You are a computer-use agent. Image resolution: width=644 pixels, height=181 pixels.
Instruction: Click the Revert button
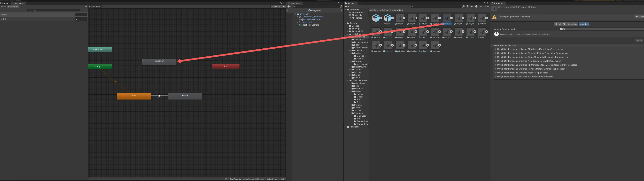click(639, 41)
